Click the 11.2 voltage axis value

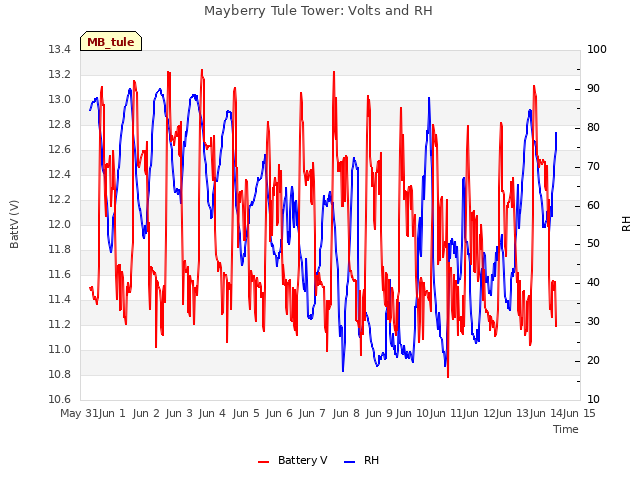click(60, 324)
